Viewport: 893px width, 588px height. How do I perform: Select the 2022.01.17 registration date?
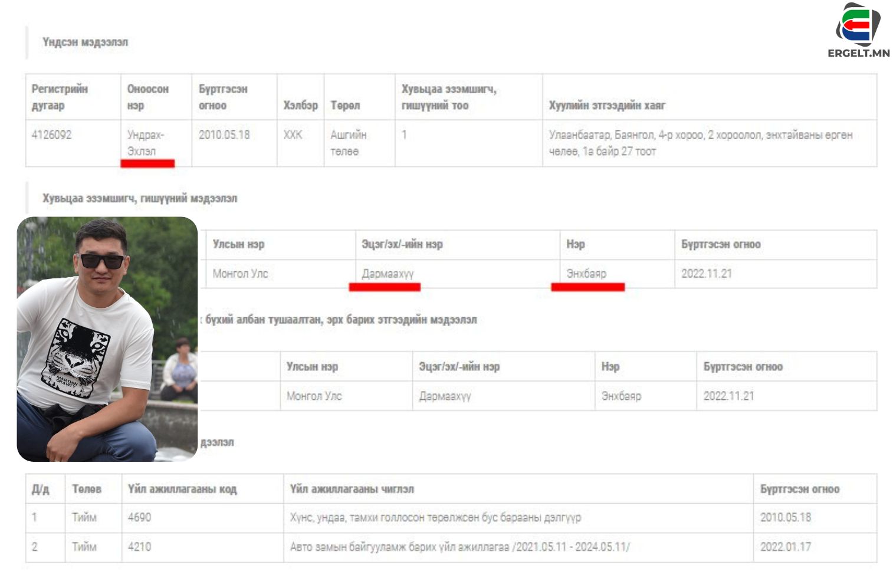tap(785, 547)
